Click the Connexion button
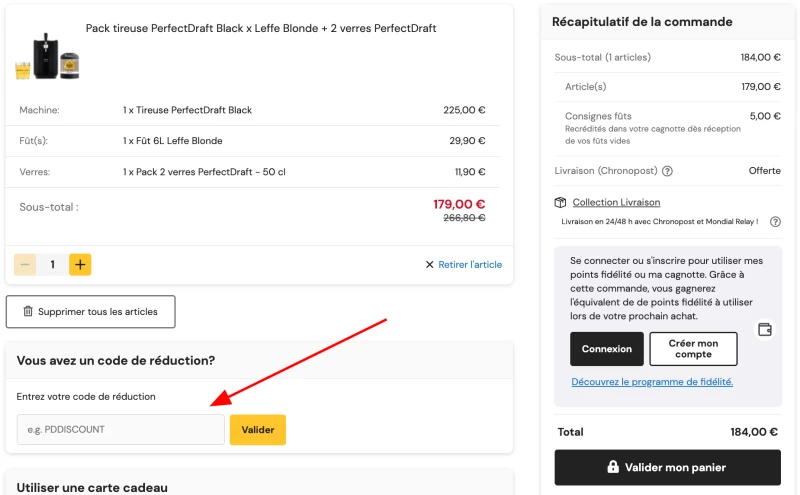This screenshot has height=495, width=800. click(607, 349)
